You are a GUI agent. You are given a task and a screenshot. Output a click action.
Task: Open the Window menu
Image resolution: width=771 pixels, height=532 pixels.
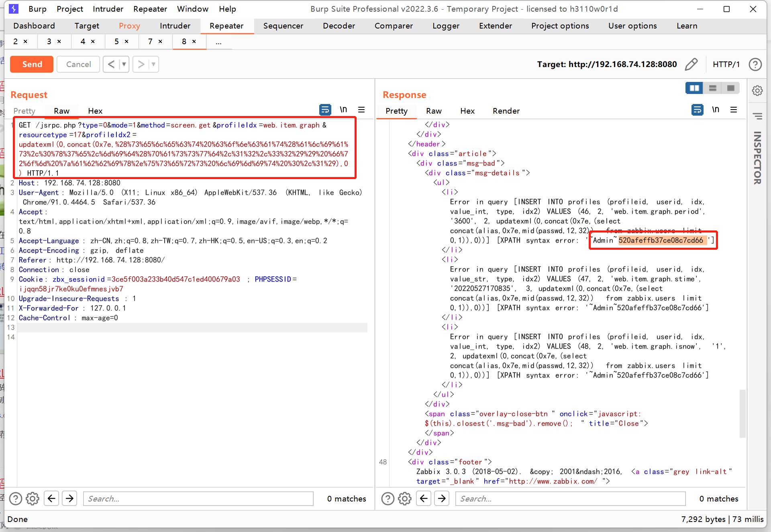coord(193,9)
